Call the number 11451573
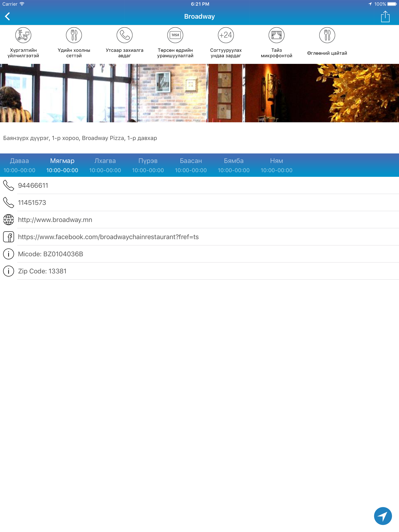 tap(32, 203)
